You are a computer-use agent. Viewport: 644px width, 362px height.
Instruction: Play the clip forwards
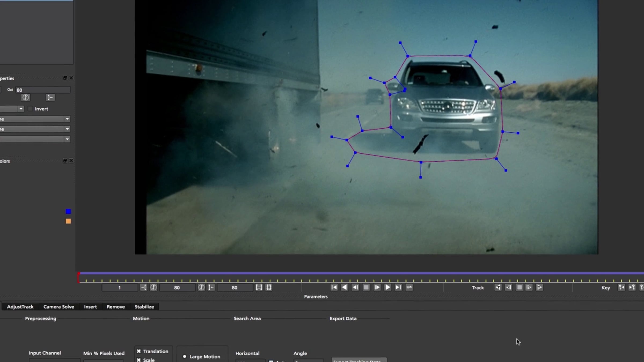point(387,287)
